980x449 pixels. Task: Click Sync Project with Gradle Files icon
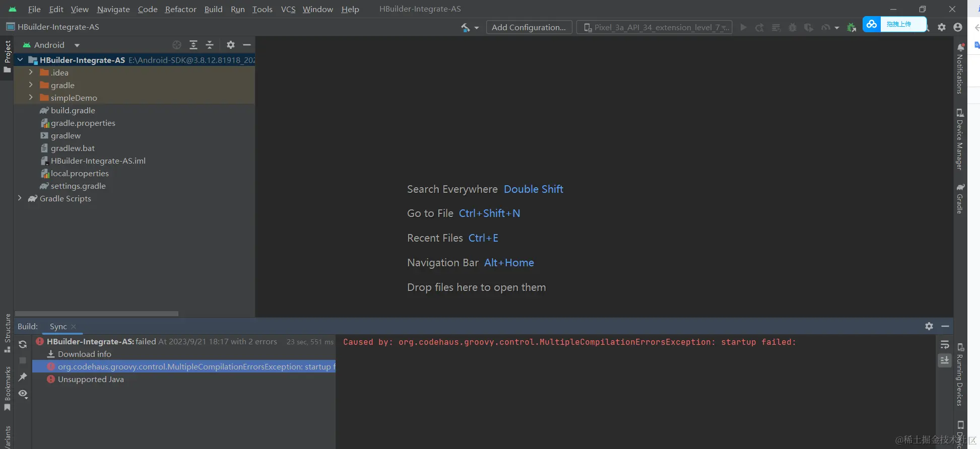coord(851,28)
